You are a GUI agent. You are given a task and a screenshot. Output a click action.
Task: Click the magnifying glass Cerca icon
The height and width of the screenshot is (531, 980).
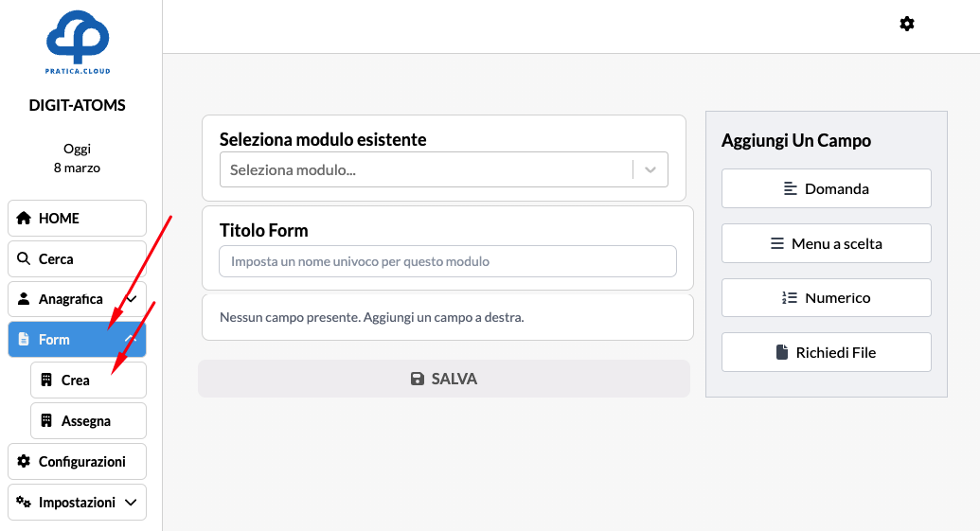[x=25, y=258]
